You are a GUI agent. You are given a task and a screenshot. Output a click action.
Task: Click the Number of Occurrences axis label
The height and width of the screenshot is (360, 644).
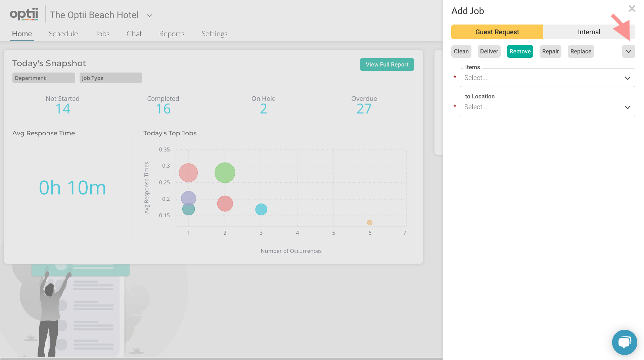pyautogui.click(x=291, y=251)
